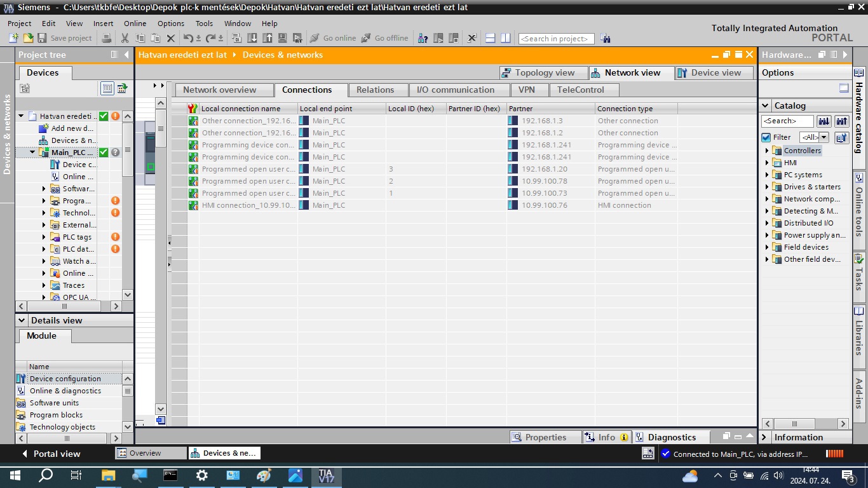The image size is (868, 488).
Task: Toggle the catalog Filter checkbox
Action: coord(766,137)
